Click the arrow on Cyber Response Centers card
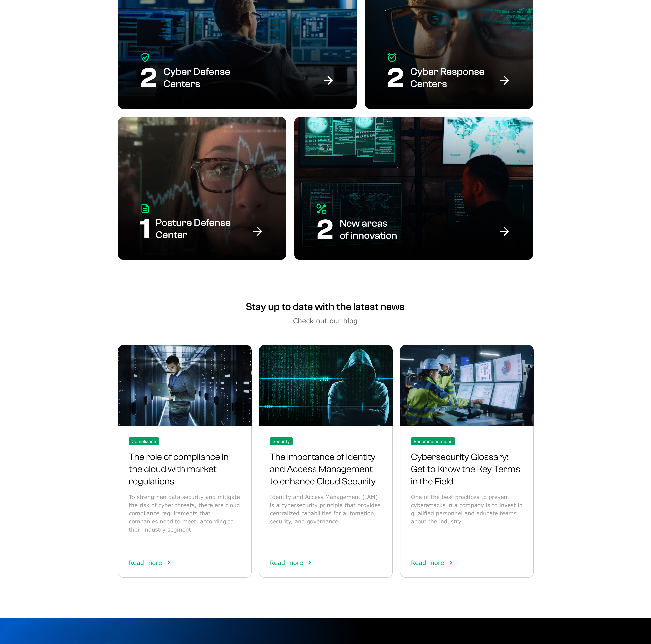Viewport: 651px width, 644px height. (504, 80)
